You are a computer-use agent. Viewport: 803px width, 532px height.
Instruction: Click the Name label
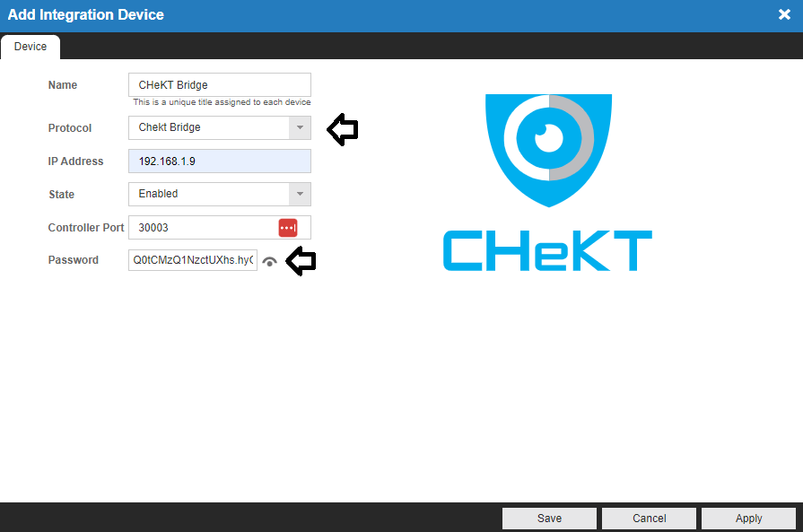click(x=63, y=85)
